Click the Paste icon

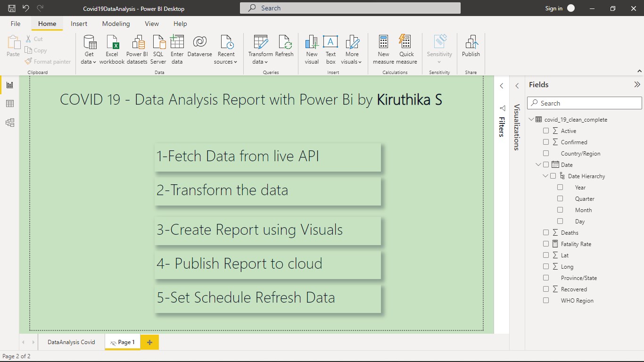13,46
